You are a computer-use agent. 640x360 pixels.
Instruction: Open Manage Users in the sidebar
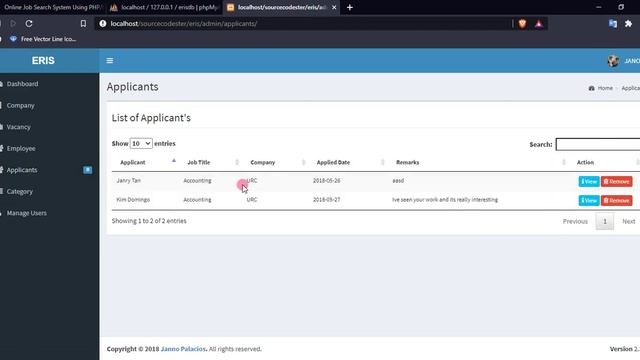(x=27, y=213)
